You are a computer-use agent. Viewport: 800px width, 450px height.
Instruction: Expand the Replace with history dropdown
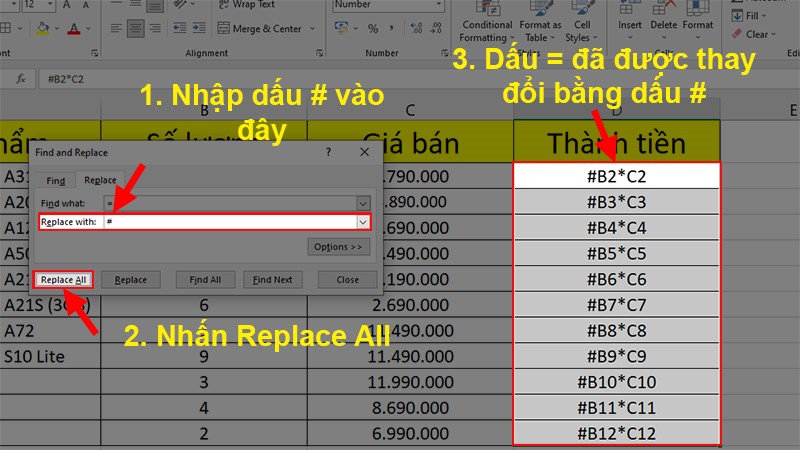point(363,222)
